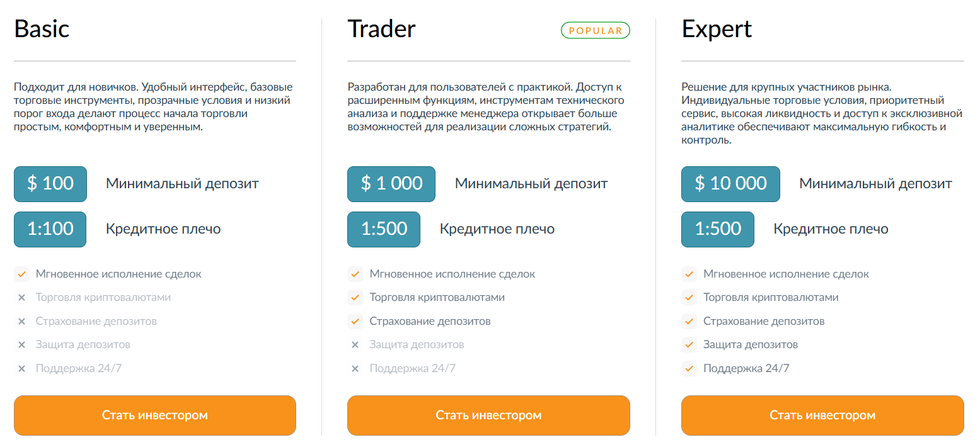Click the cross icon for Защита депозитов in Trader
This screenshot has width=980, height=447.
(x=355, y=344)
